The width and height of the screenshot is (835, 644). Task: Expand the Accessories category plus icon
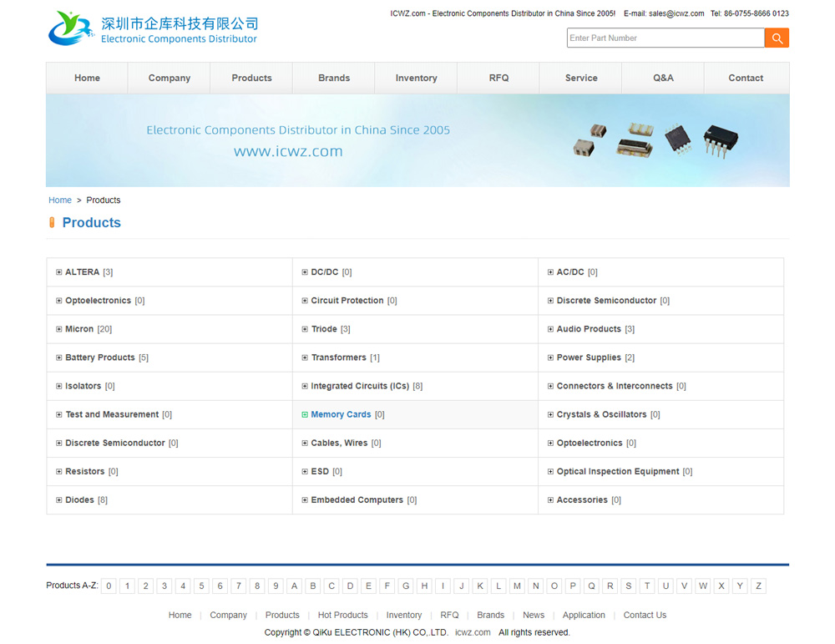click(550, 500)
